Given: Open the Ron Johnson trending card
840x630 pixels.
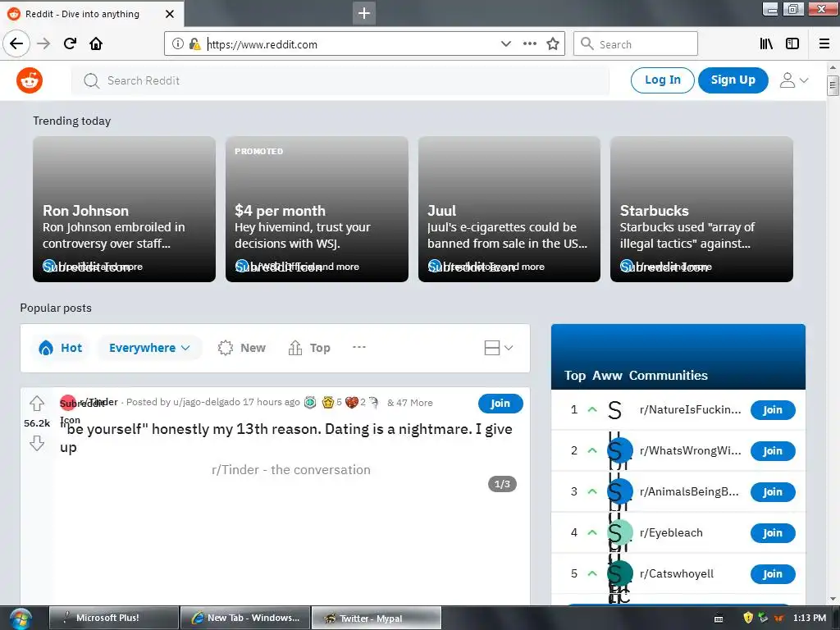Looking at the screenshot, I should coord(125,209).
